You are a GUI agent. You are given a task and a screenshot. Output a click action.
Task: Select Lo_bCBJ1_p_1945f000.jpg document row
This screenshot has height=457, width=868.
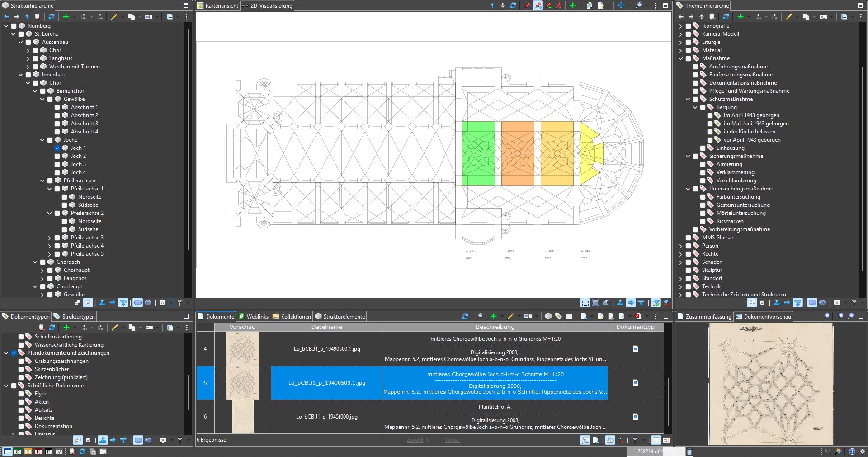click(x=326, y=417)
